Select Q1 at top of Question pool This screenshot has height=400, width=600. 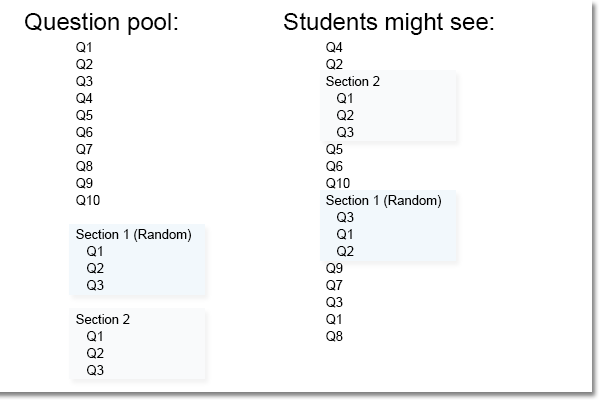tap(84, 47)
